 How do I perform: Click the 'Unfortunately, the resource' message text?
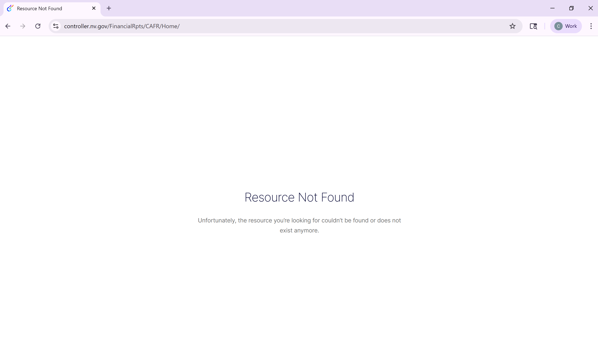point(299,225)
